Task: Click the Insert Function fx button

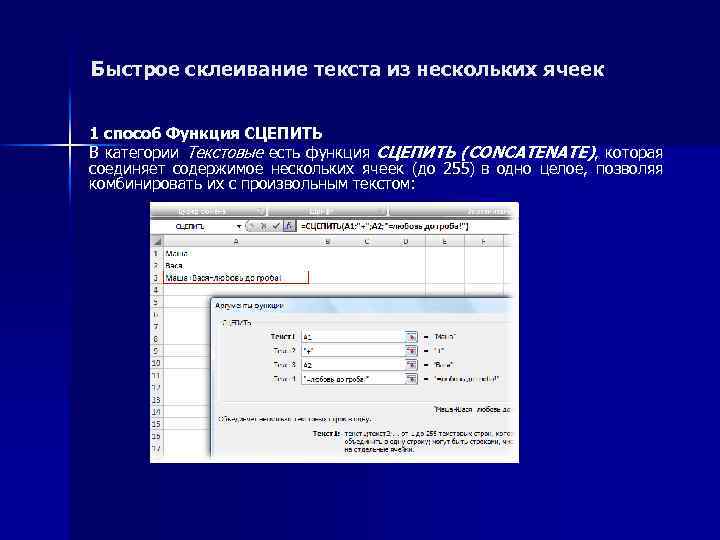Action: click(289, 226)
